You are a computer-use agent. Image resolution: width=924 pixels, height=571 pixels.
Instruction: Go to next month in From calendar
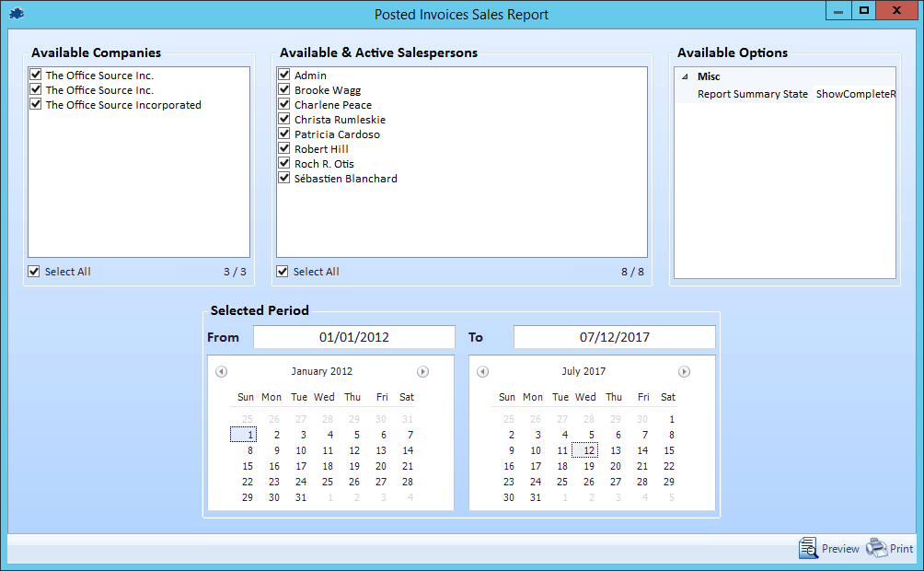(422, 372)
